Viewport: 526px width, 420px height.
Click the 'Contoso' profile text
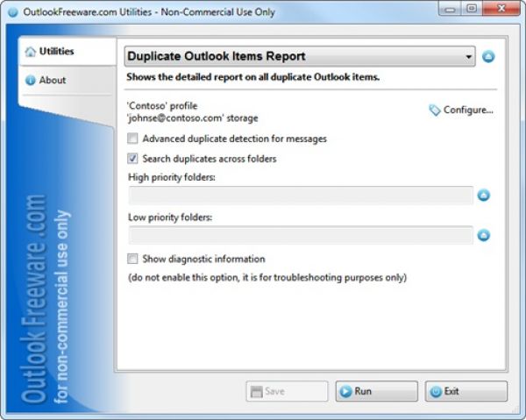162,106
